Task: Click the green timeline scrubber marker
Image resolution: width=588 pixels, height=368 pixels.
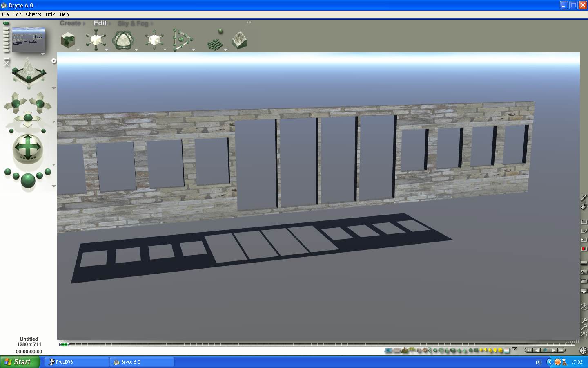Action: pyautogui.click(x=64, y=344)
